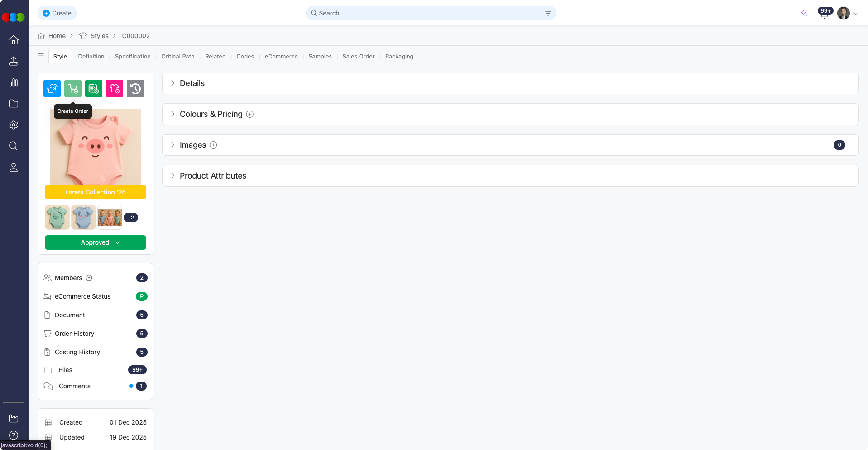Image resolution: width=868 pixels, height=450 pixels.
Task: Open the history clock icon button
Action: pyautogui.click(x=135, y=88)
